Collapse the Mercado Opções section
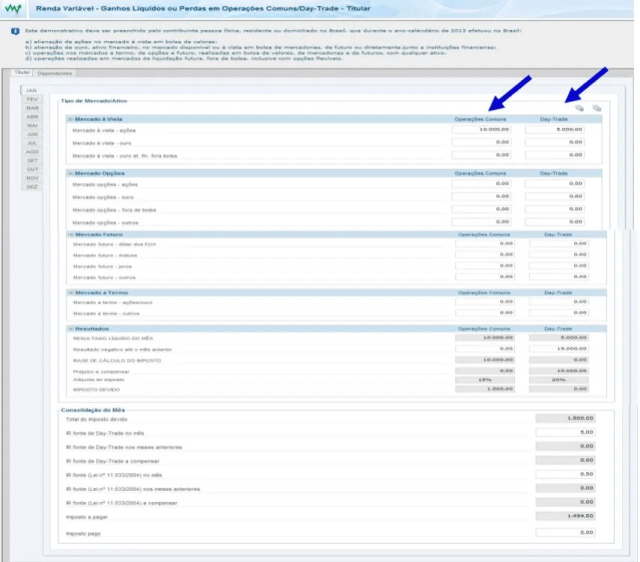The image size is (640, 562). (70, 173)
